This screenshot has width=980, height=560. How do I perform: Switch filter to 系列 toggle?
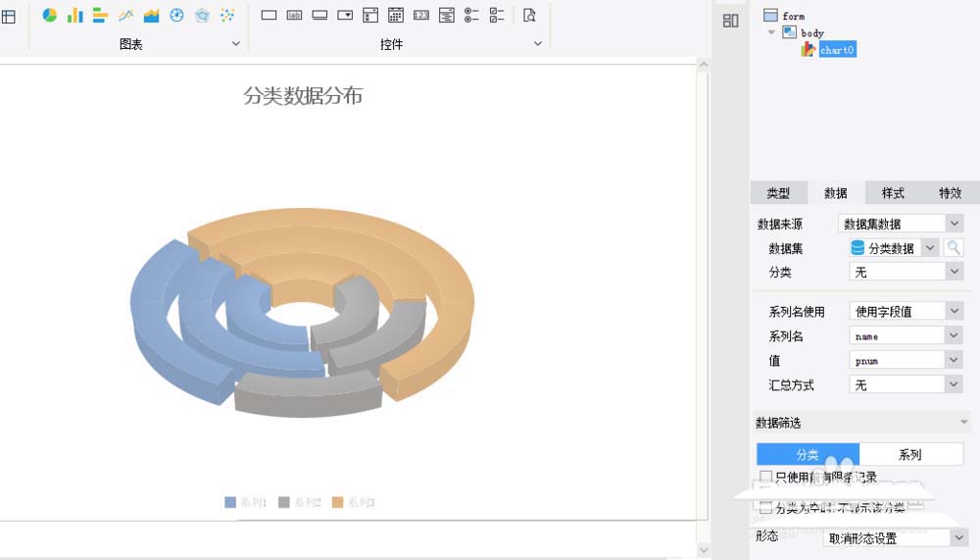coord(910,454)
